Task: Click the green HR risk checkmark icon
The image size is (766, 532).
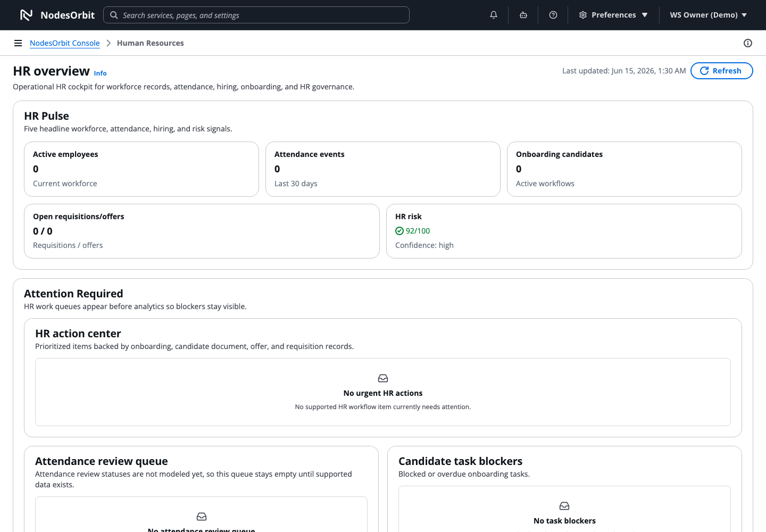Action: pos(399,231)
